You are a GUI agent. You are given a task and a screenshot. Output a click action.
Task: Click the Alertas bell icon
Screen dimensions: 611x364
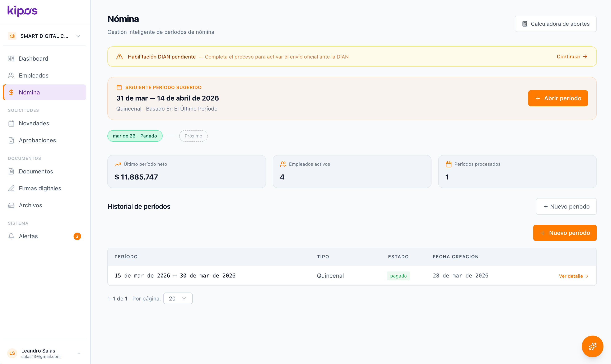pos(11,236)
